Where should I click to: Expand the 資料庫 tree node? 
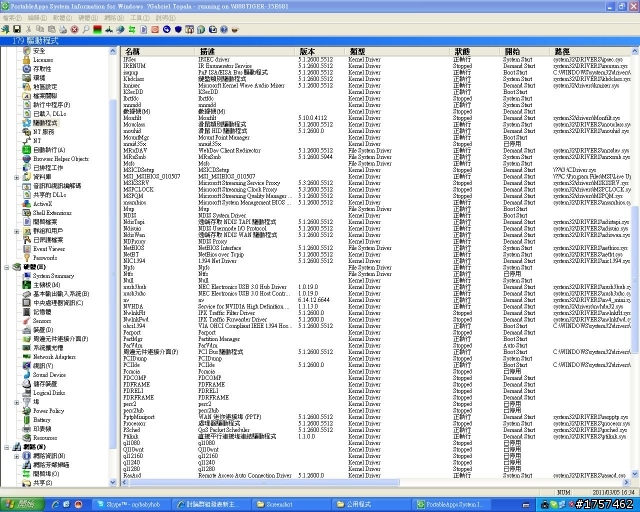pos(16,177)
